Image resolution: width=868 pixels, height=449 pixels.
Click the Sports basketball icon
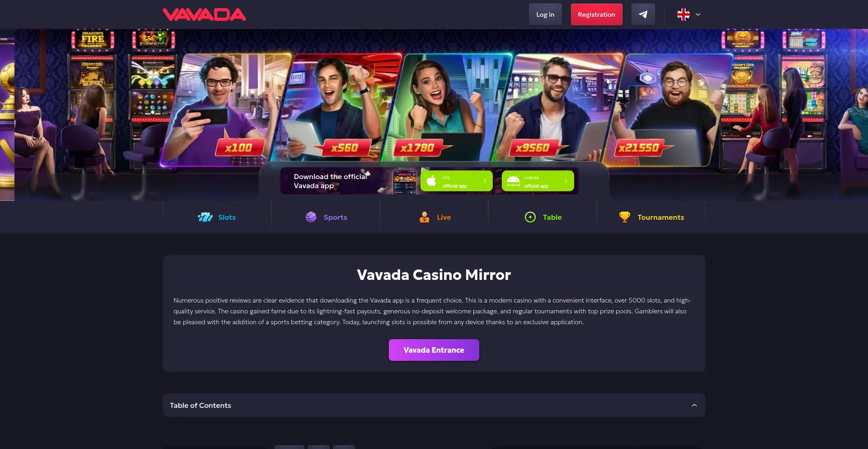311,217
